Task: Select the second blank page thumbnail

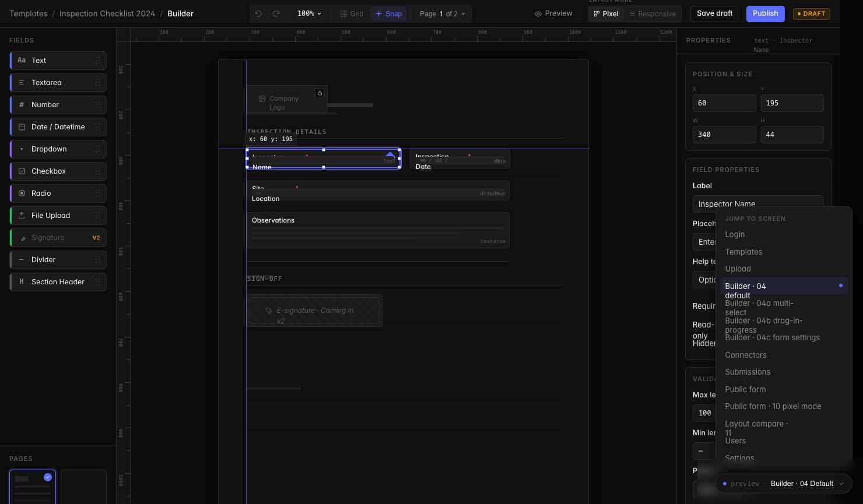Action: pyautogui.click(x=83, y=487)
